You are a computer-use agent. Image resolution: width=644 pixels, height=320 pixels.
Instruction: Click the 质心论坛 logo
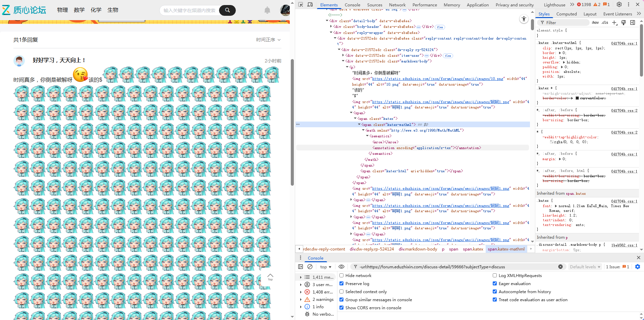(x=24, y=10)
